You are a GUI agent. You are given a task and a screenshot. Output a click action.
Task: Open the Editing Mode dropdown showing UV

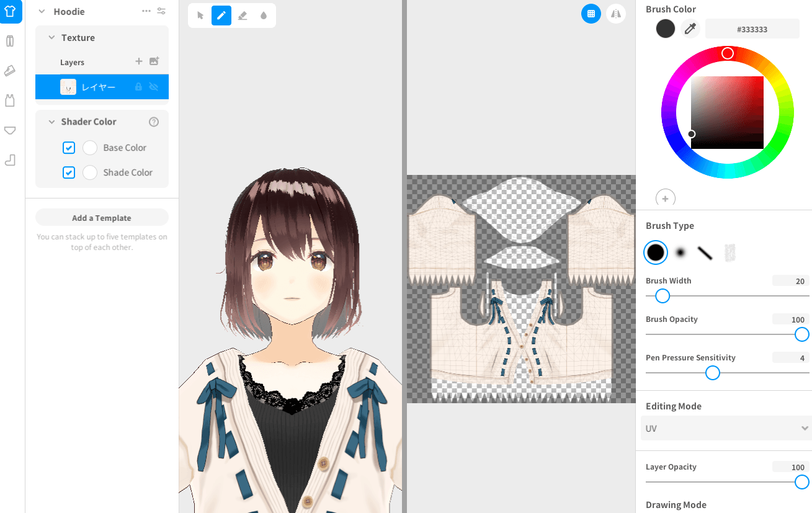tap(726, 427)
